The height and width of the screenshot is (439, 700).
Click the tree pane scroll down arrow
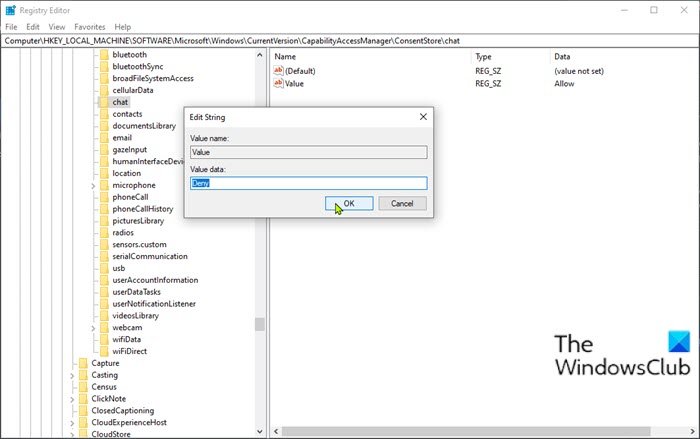click(260, 431)
